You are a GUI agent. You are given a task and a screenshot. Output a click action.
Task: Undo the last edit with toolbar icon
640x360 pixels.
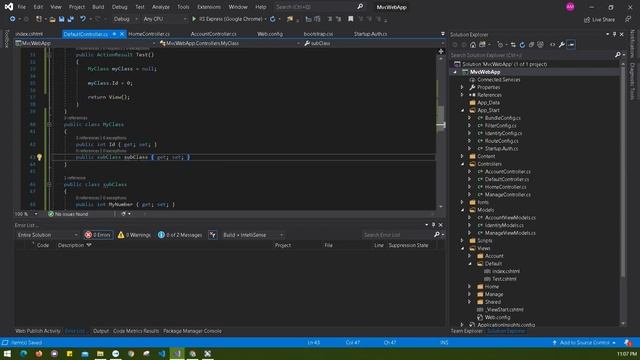click(83, 19)
